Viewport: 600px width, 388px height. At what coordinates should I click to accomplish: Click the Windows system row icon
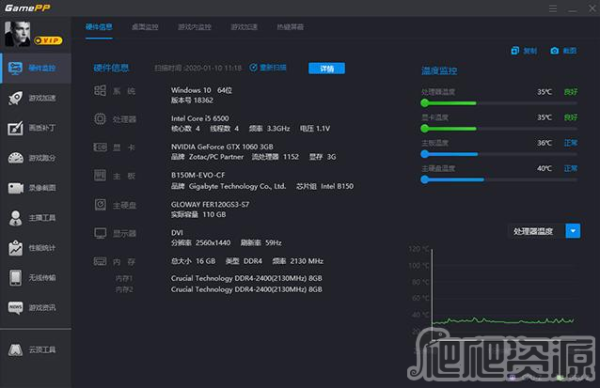coord(100,91)
